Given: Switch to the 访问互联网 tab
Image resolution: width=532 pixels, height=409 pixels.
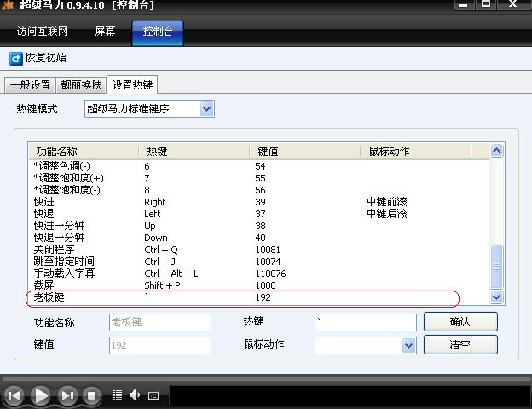Looking at the screenshot, I should 43,32.
